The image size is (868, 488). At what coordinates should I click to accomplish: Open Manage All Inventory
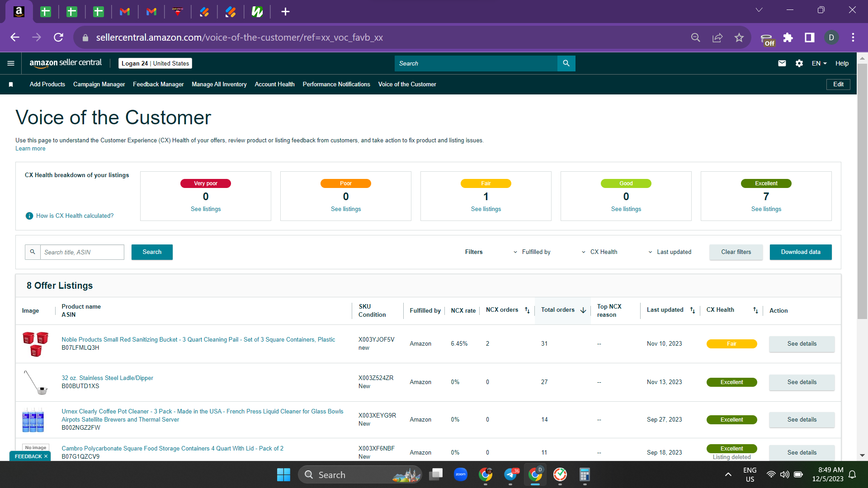(219, 84)
